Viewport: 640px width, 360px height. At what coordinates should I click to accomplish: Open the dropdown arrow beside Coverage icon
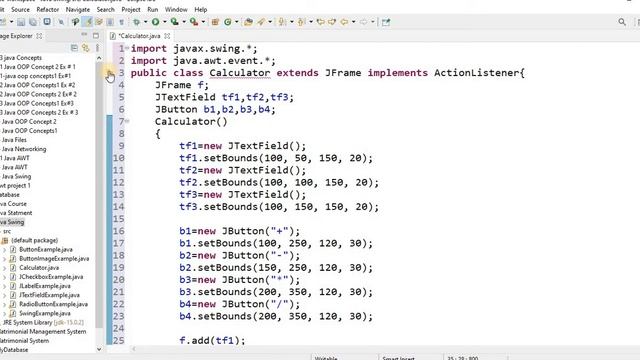coord(184,22)
